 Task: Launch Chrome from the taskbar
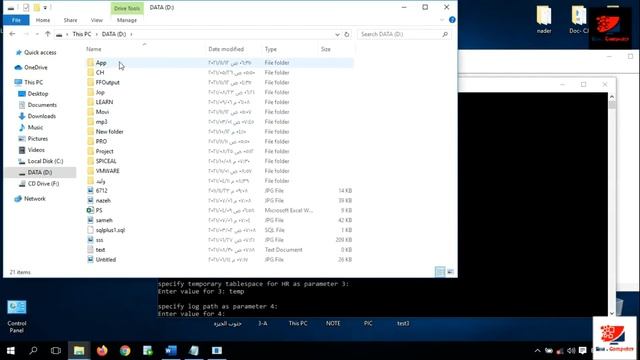click(125, 351)
